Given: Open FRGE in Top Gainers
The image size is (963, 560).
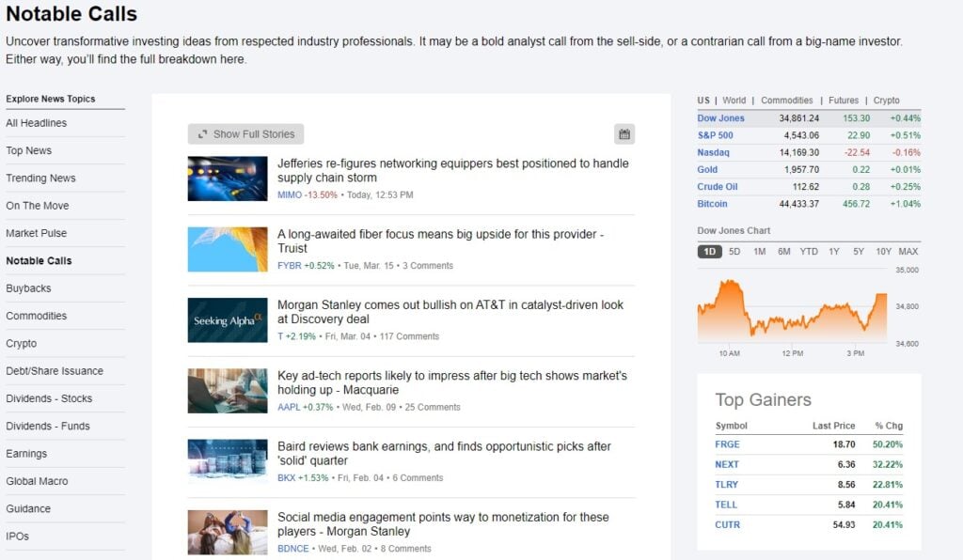Looking at the screenshot, I should tap(727, 444).
